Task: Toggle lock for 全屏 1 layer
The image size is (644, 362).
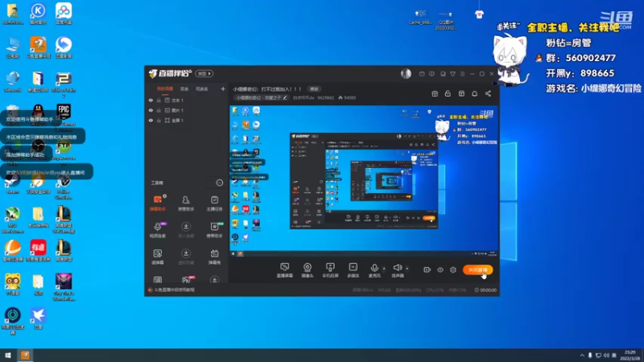Action: [x=159, y=120]
